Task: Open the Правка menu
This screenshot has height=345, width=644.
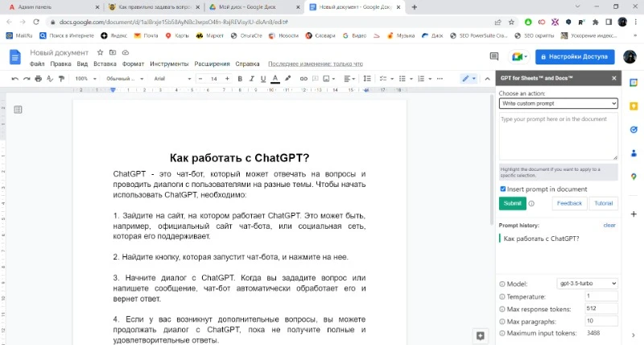Action: pyautogui.click(x=61, y=64)
